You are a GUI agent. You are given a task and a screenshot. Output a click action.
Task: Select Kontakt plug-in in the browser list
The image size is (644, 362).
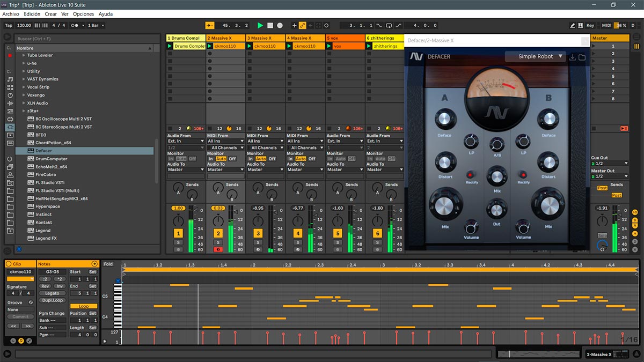pos(43,223)
